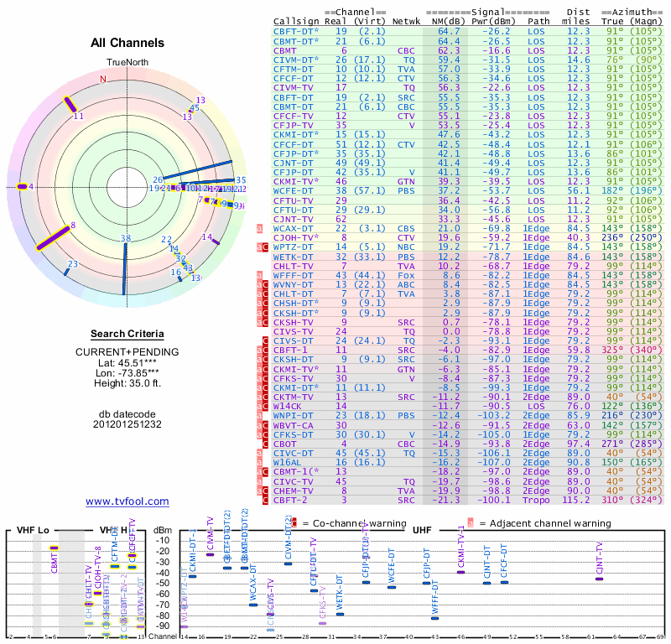Click the 'C' warning icon beside CBFT-2
This screenshot has height=644, width=671.
coord(265,500)
